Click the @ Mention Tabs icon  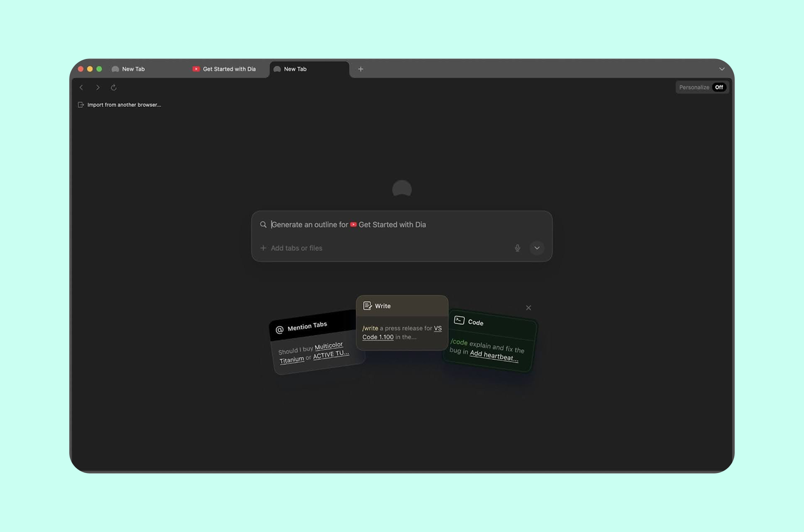(x=280, y=329)
